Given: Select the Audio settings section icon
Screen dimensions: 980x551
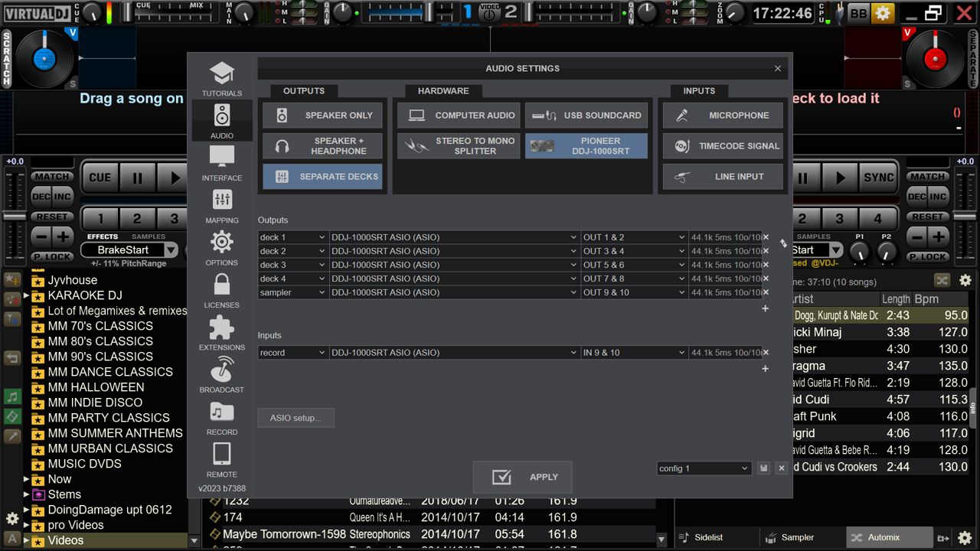Looking at the screenshot, I should coord(222,121).
